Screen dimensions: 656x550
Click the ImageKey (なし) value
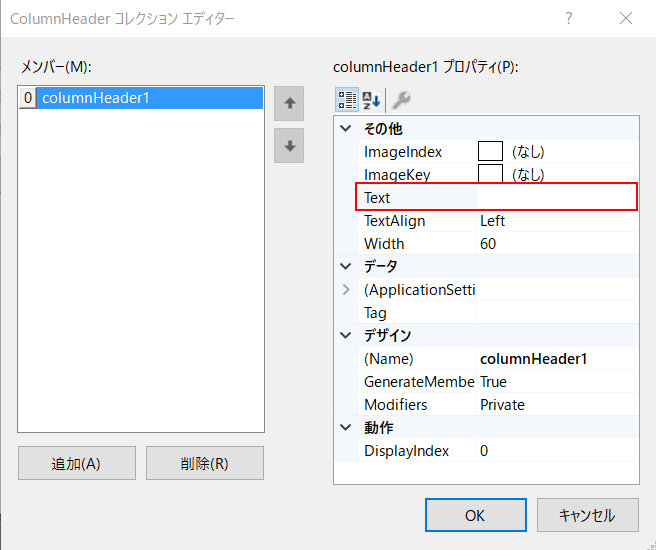[528, 174]
